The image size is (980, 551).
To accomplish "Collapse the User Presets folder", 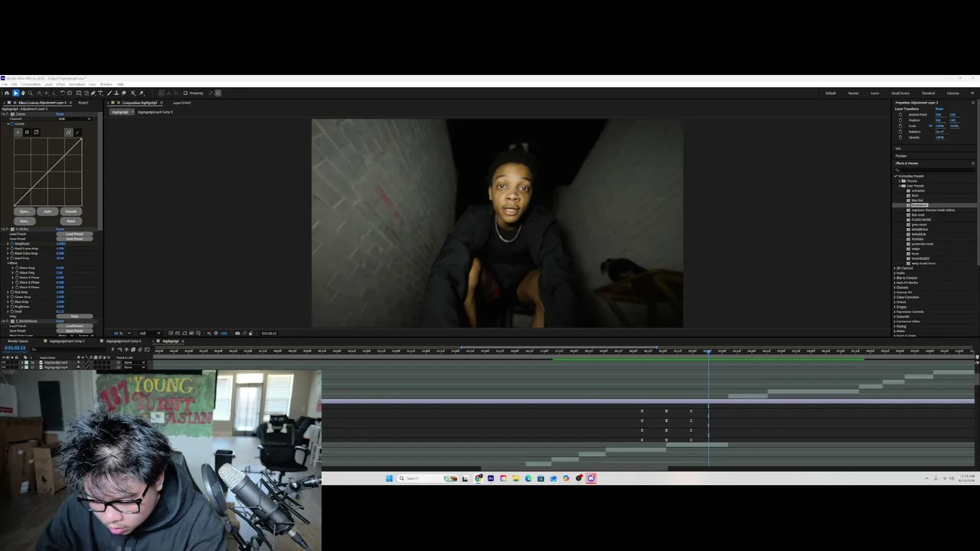I will pos(902,186).
